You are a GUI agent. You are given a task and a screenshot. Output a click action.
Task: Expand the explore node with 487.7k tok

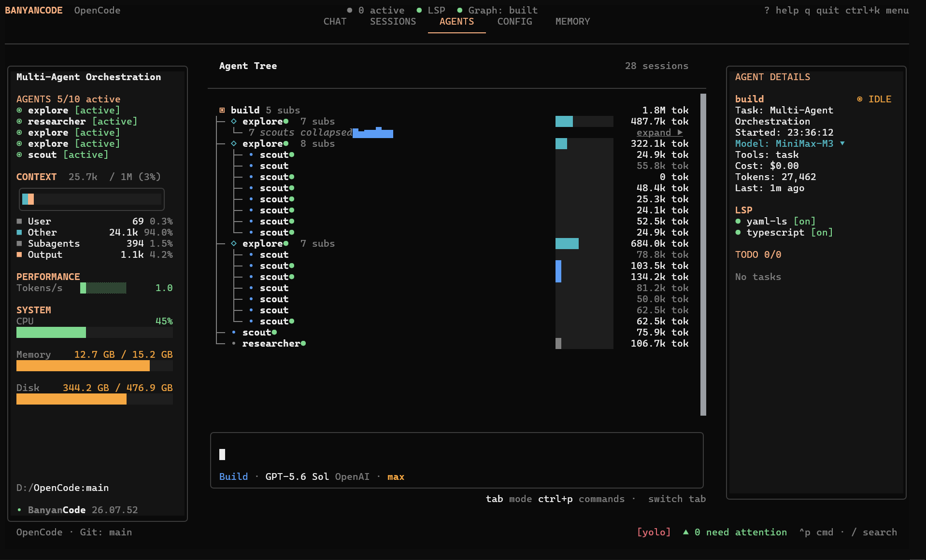[x=234, y=121]
